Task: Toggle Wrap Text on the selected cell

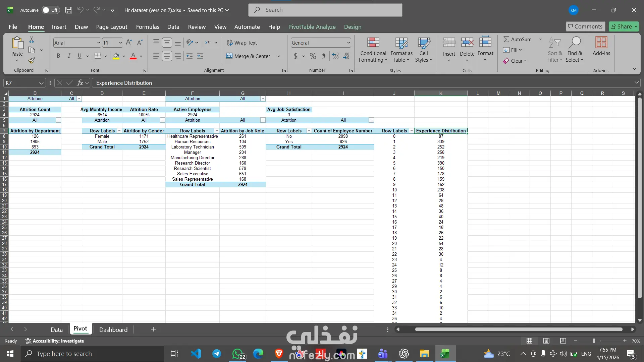Action: tap(242, 43)
